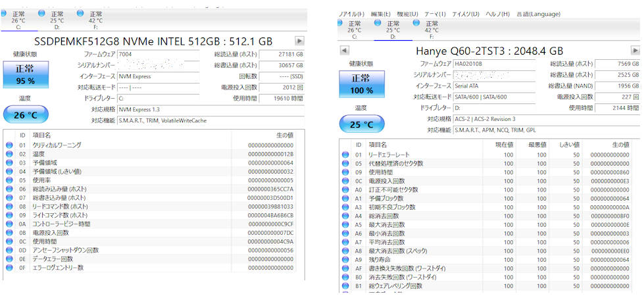Click the 26 °C temperature indicator
644x298 pixels.
coord(26,115)
